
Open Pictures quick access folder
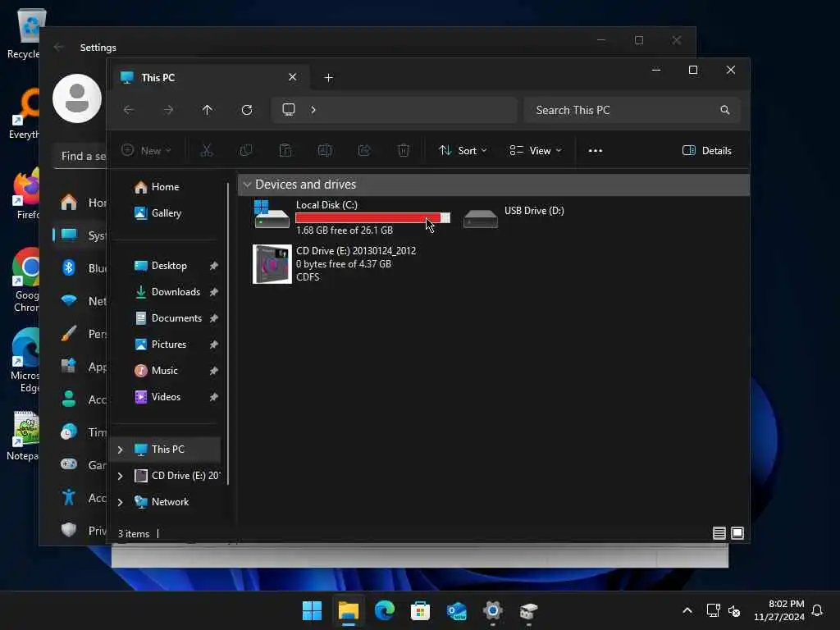coord(169,345)
